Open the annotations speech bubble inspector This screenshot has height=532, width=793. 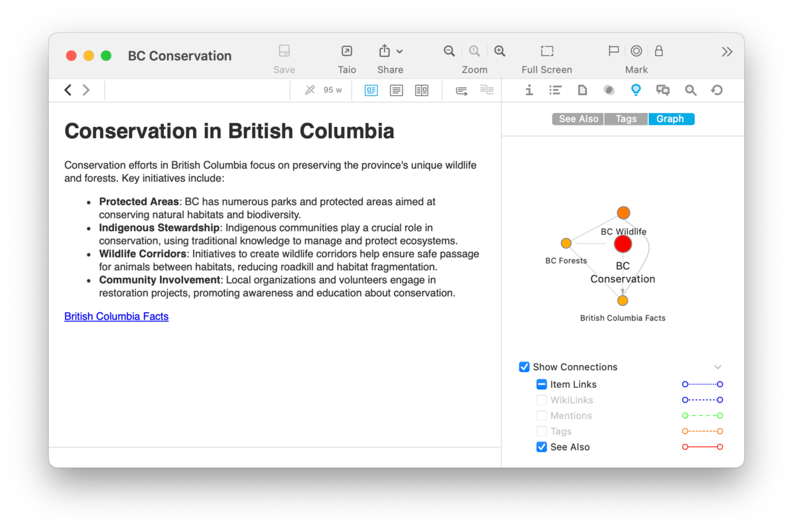(x=663, y=91)
